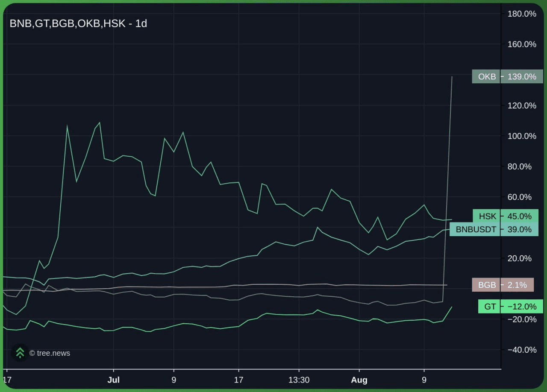547x392 pixels.
Task: Select the BGB series label
Action: click(x=487, y=285)
